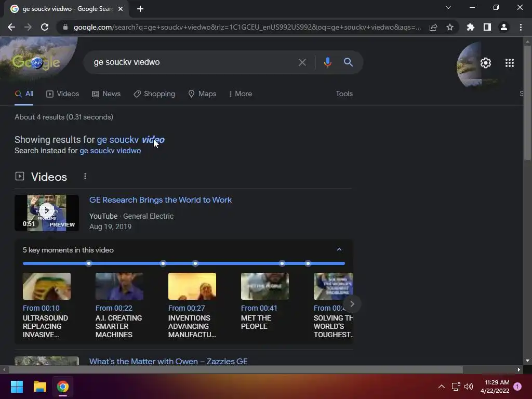This screenshot has height=399, width=532.
Task: Click last marker on key moments timeline
Action: tap(308, 263)
